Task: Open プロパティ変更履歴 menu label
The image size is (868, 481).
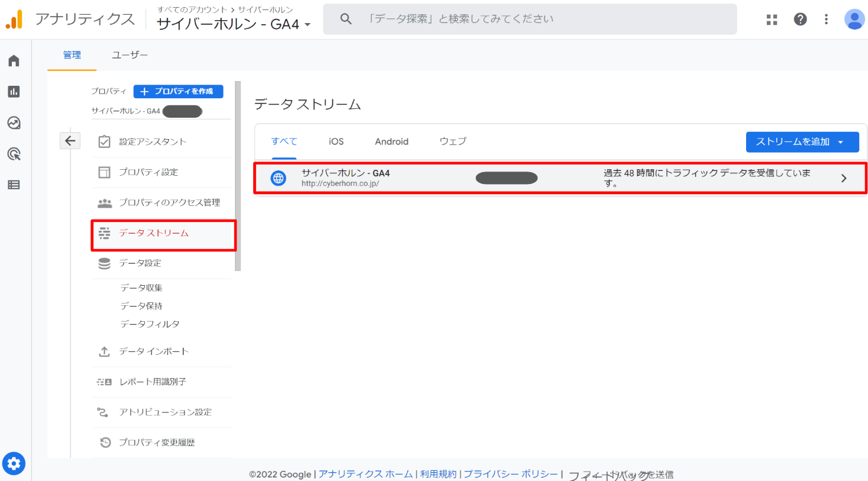Action: point(157,443)
